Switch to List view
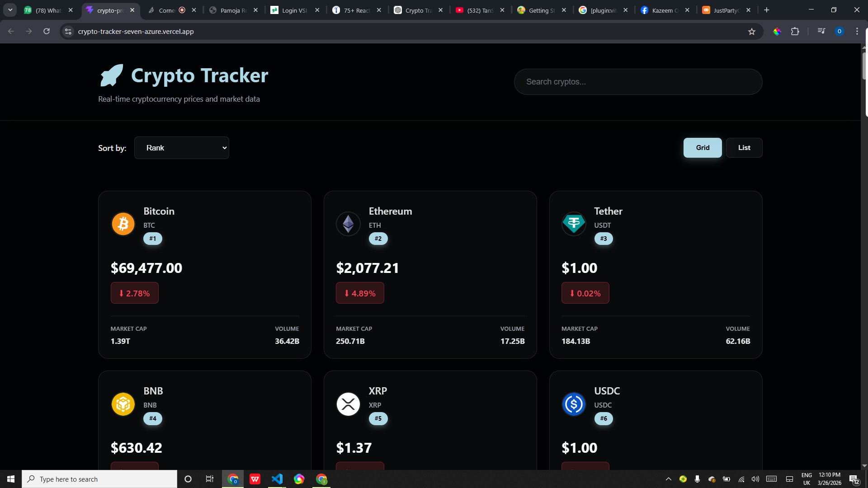 click(744, 148)
